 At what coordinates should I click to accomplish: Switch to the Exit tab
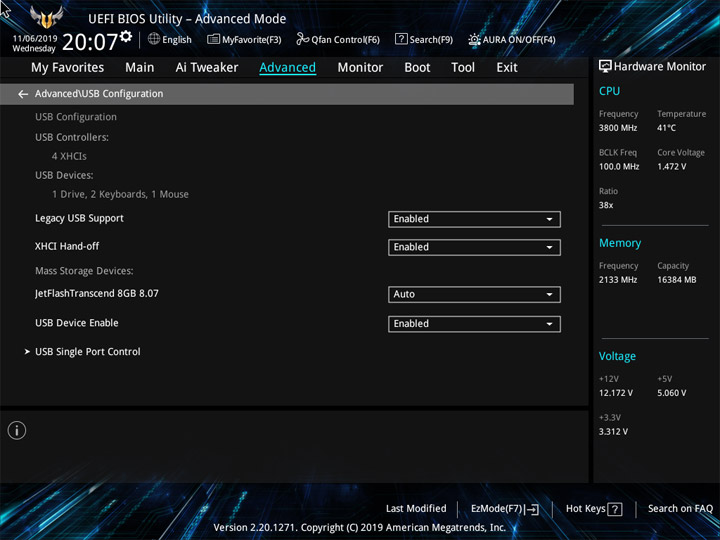click(x=507, y=68)
